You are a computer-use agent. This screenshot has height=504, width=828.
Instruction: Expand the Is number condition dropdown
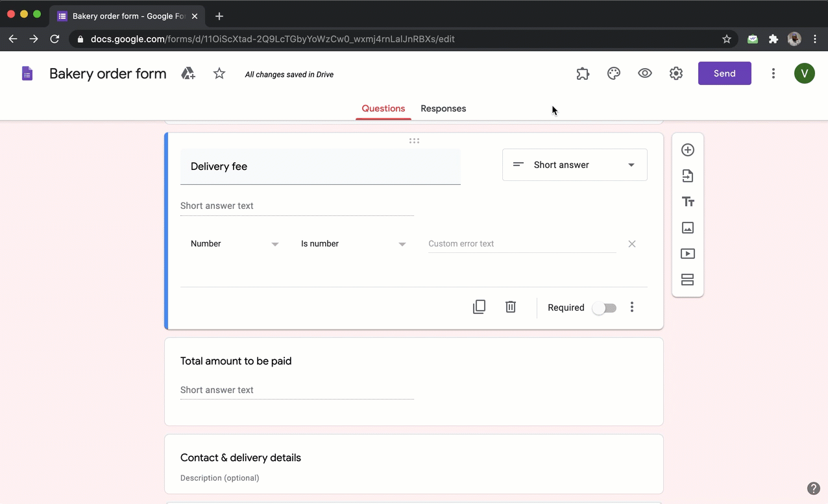click(x=354, y=243)
